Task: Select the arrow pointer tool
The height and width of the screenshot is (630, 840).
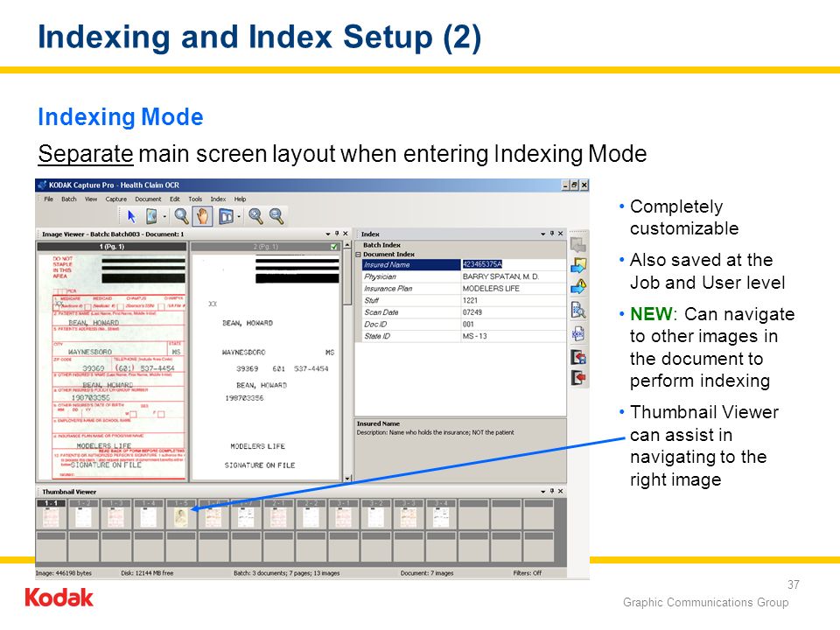Action: pyautogui.click(x=131, y=216)
